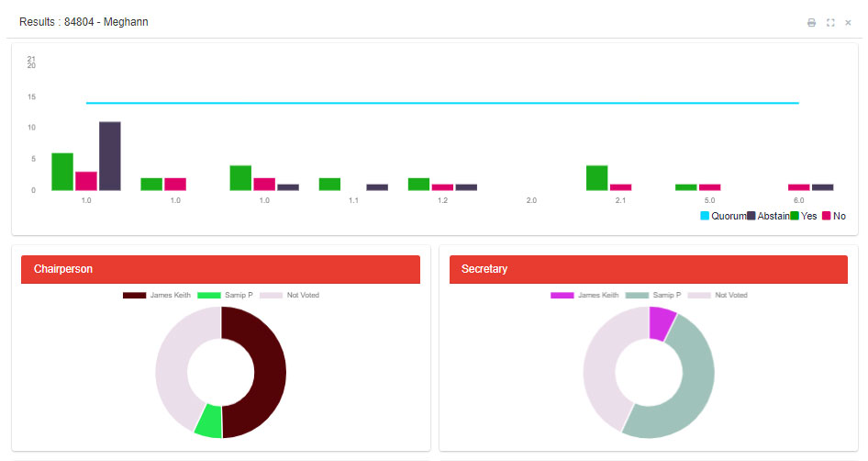
Task: Click the tallest dark Abstain bar in the chart
Action: click(110, 156)
